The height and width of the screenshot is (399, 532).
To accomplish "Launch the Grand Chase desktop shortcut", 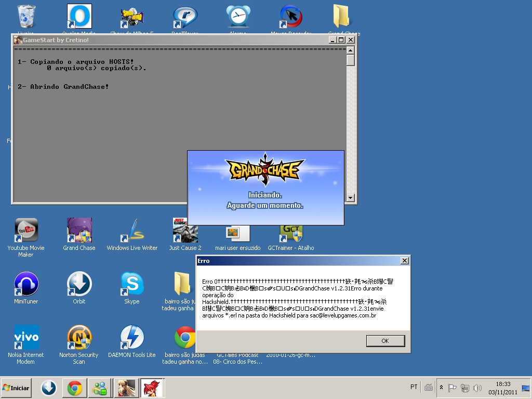I will coord(79,230).
